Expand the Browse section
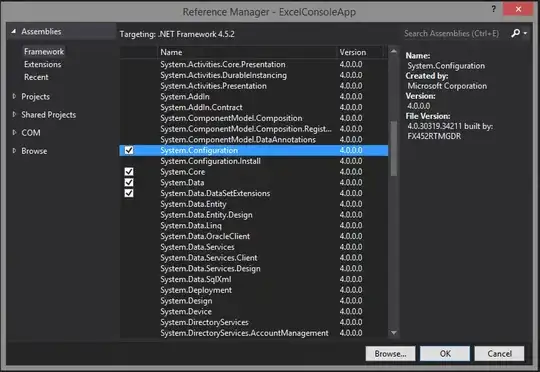This screenshot has width=540, height=372. click(14, 151)
